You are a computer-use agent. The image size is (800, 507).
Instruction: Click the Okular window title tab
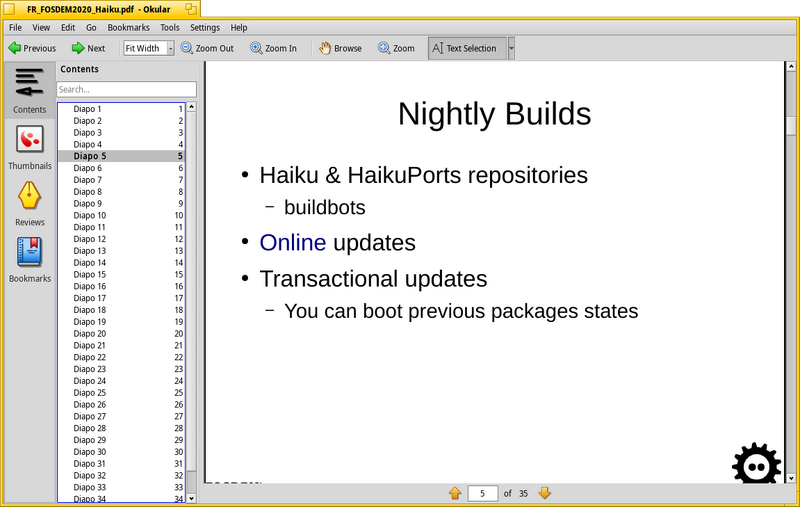pos(98,9)
